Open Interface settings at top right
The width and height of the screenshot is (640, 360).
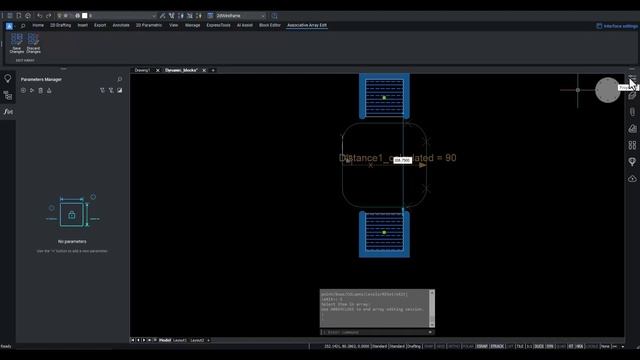coord(617,26)
